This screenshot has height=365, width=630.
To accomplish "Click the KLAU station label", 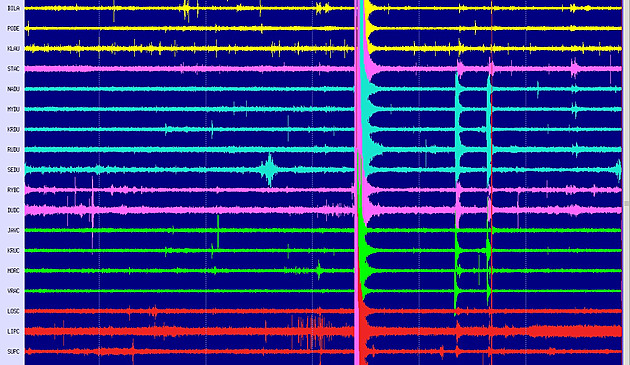I will [x=13, y=49].
